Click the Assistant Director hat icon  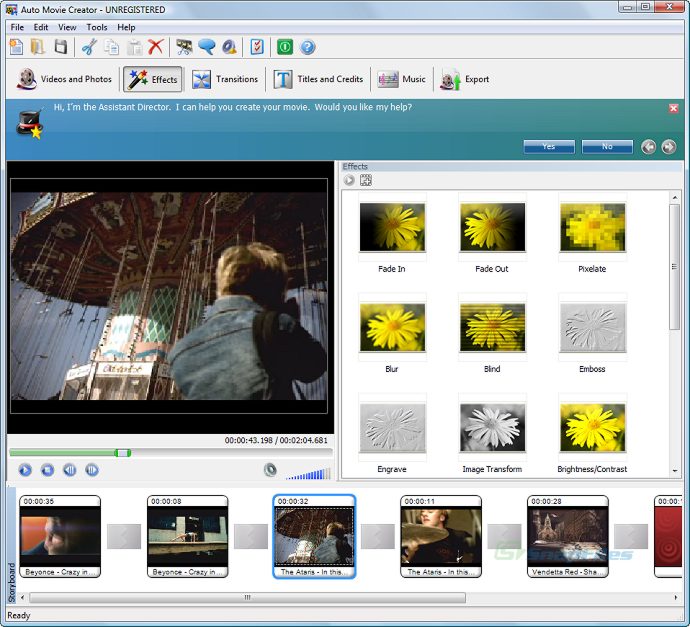(30, 125)
